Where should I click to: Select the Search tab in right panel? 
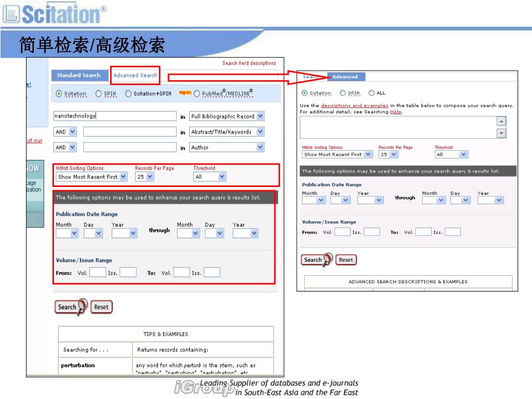(310, 77)
